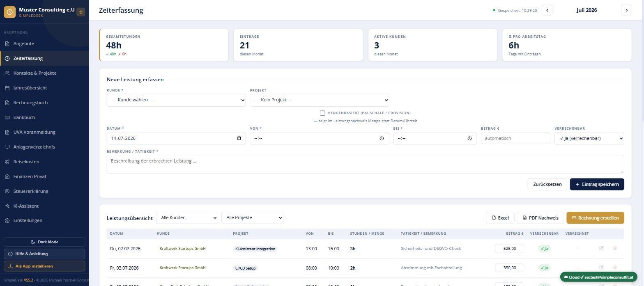The width and height of the screenshot is (644, 286).
Task: Click the Datum column header
Action: tap(117, 233)
